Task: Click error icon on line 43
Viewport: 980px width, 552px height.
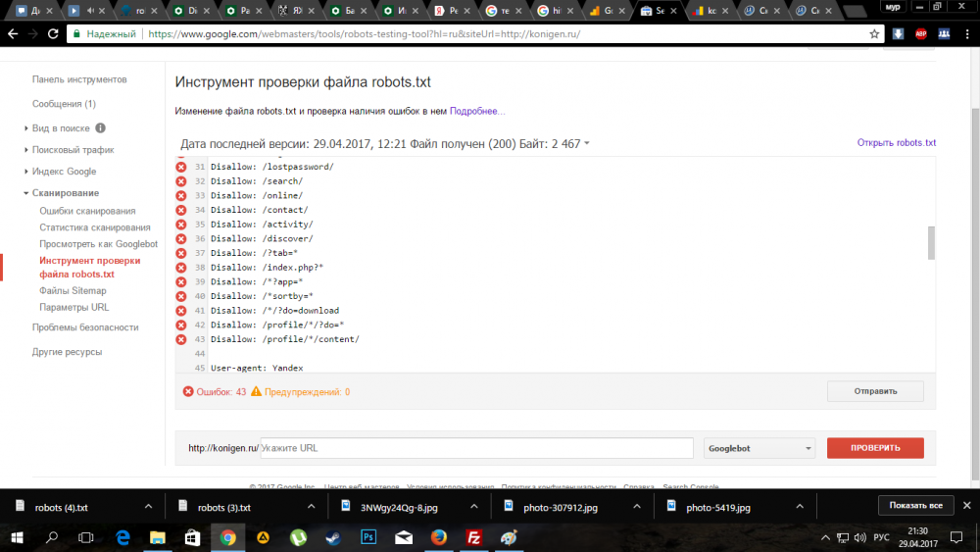Action: (x=180, y=339)
